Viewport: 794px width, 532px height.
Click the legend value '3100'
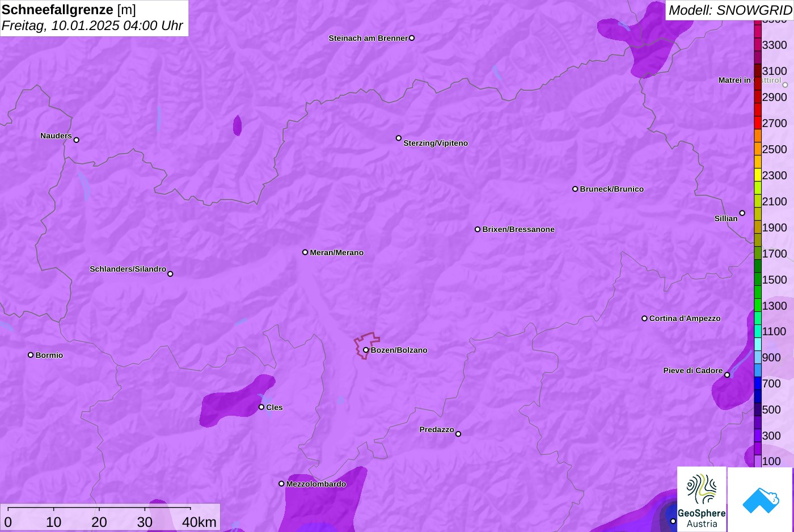tap(775, 71)
